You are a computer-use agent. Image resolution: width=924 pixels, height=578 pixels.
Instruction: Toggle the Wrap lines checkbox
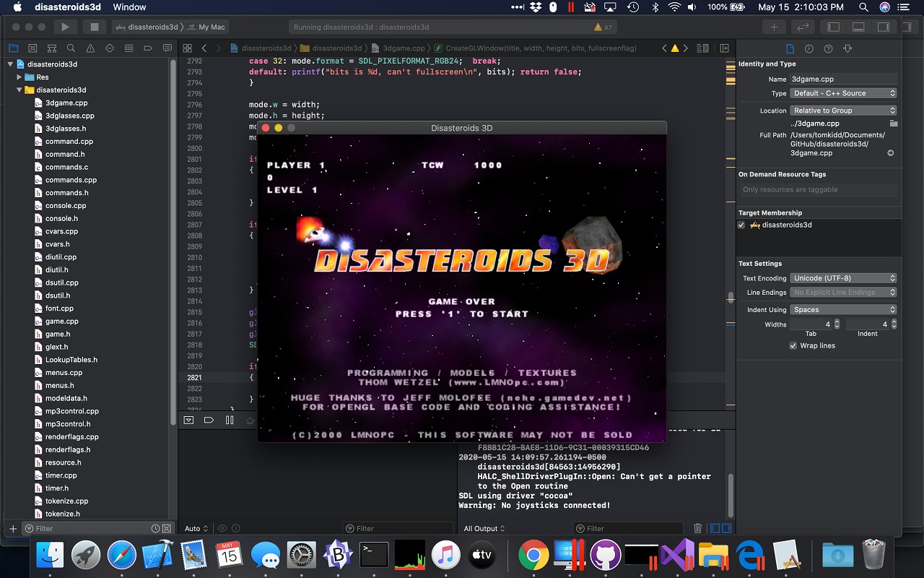coord(793,346)
